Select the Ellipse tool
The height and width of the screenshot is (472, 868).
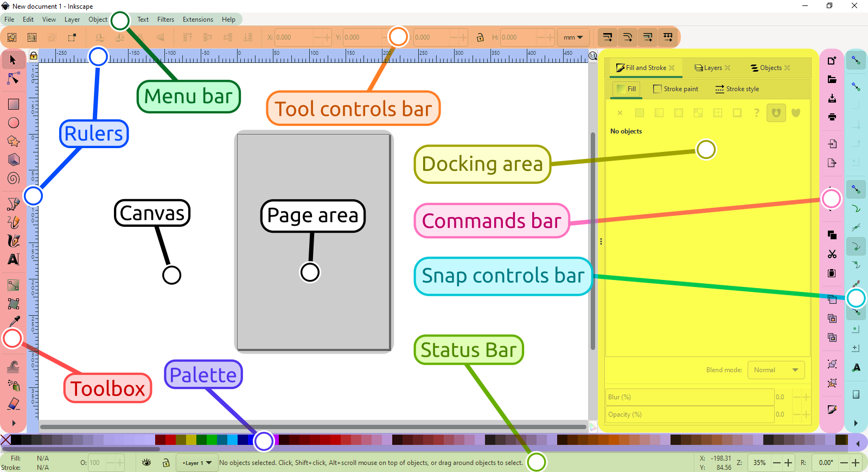click(13, 123)
